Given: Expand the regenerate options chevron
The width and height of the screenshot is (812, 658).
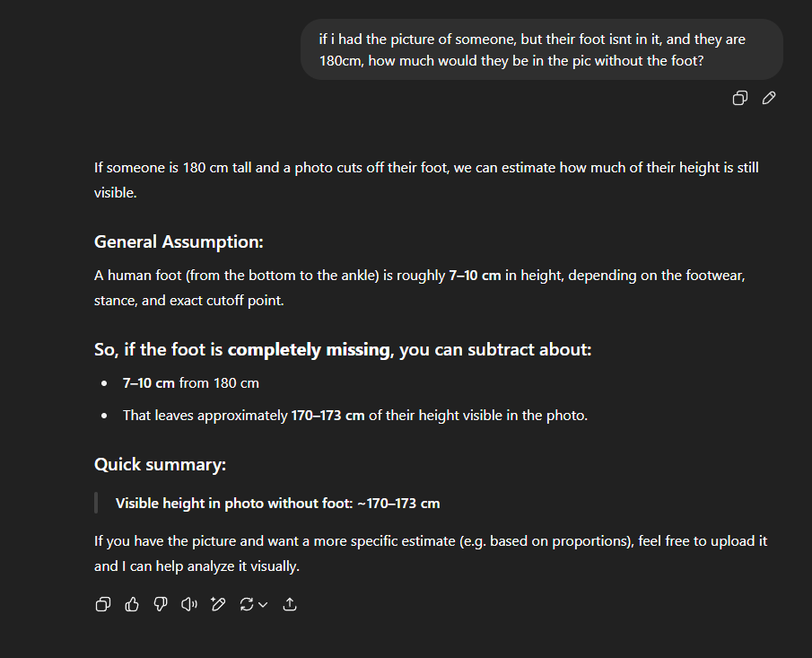Looking at the screenshot, I should coord(263,605).
